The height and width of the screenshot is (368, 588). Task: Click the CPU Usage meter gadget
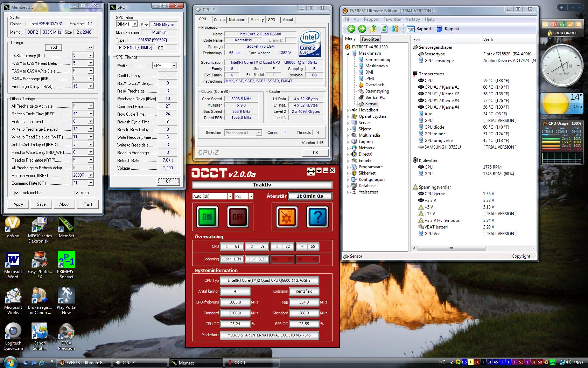coord(562,142)
